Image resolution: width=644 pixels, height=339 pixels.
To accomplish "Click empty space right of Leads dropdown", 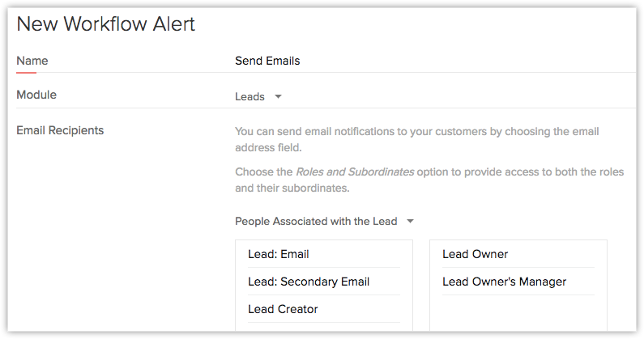I will point(454,96).
